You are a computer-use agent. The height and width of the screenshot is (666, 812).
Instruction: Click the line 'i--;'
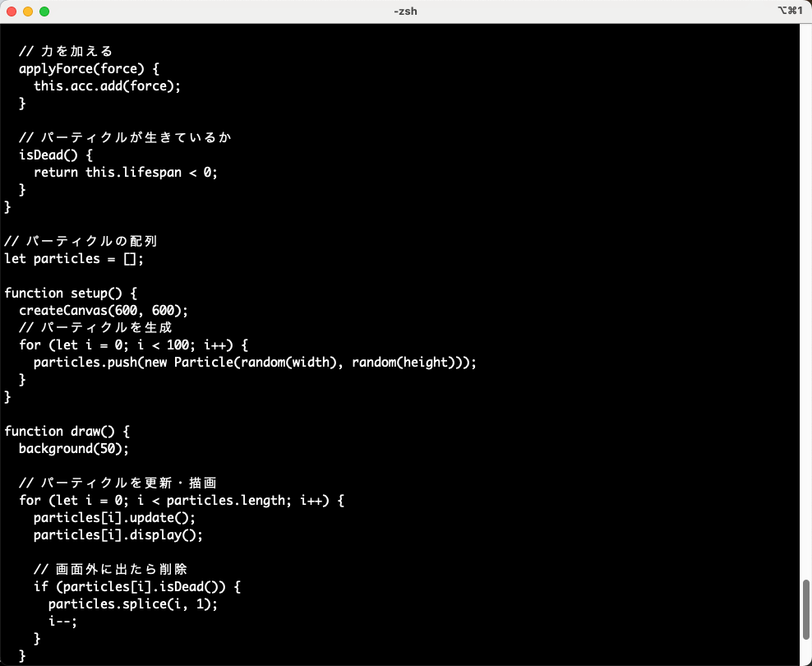(x=63, y=621)
